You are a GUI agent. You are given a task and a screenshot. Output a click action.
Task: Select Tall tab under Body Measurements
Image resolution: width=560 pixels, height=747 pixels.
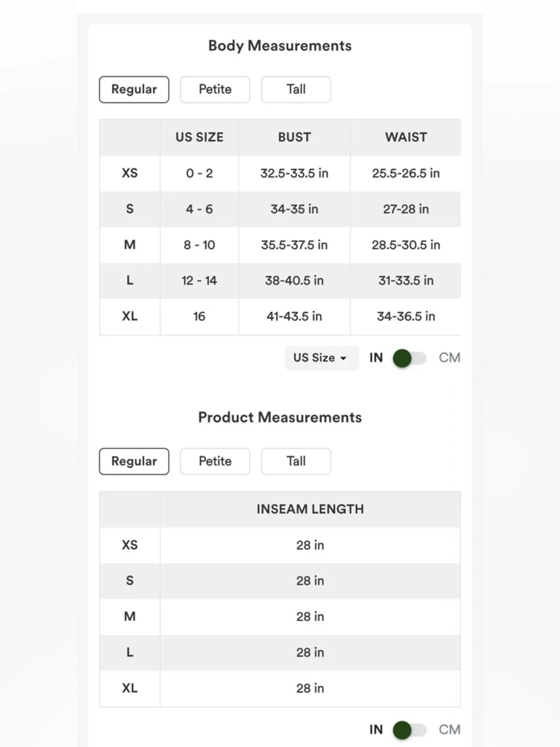(x=296, y=90)
